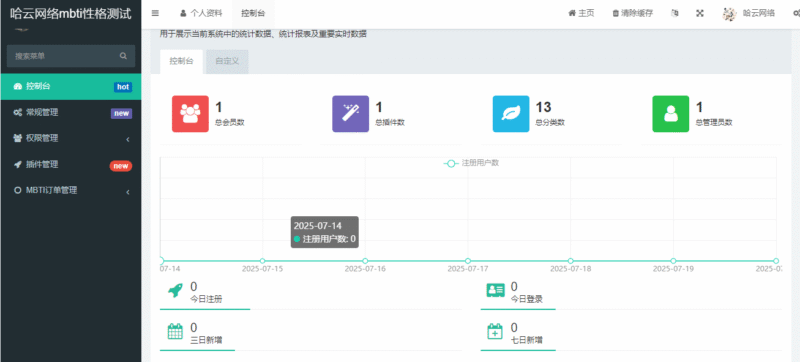This screenshot has height=362, width=800.
Task: Click the 今日注册 label
Action: [x=206, y=299]
